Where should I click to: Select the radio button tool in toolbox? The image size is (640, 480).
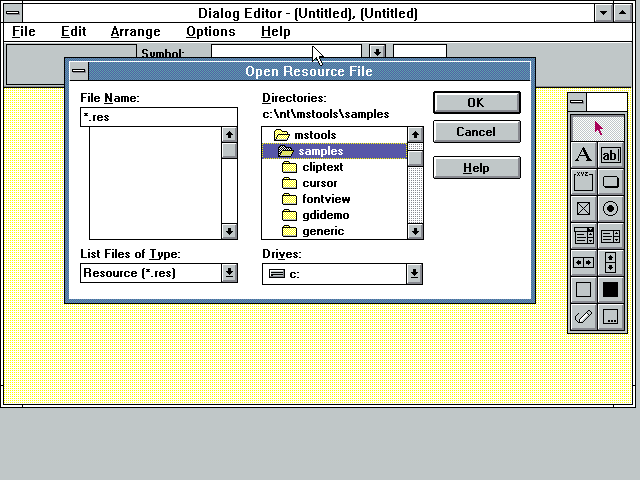click(x=611, y=209)
